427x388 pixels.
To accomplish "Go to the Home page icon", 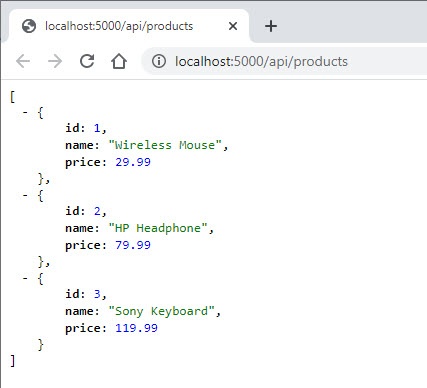I will point(119,61).
